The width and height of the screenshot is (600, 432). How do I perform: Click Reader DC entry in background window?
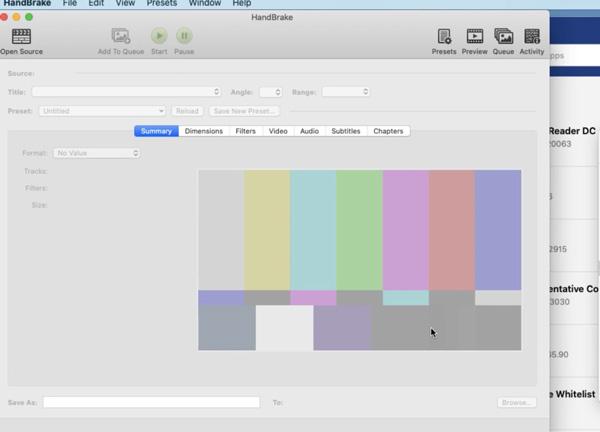[572, 131]
